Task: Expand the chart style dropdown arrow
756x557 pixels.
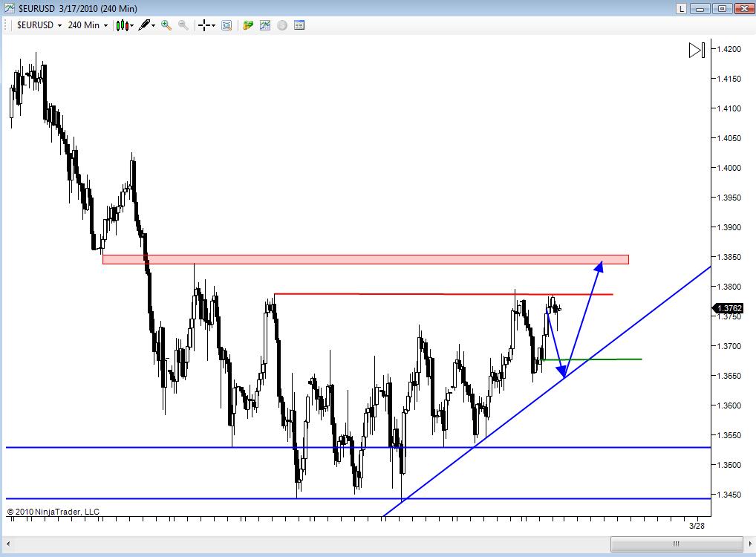Action: pyautogui.click(x=131, y=26)
